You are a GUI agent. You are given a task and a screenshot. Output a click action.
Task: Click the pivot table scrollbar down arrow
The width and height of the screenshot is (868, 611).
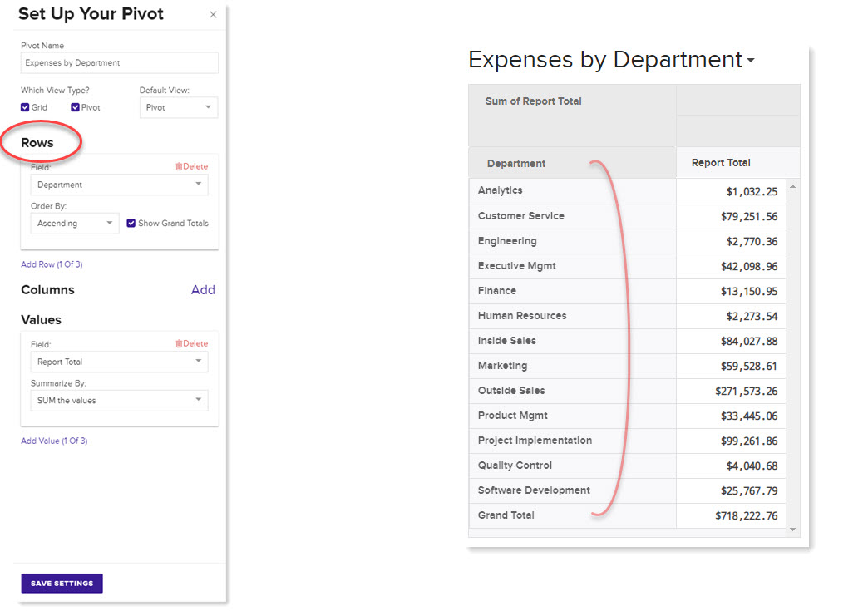pyautogui.click(x=792, y=528)
